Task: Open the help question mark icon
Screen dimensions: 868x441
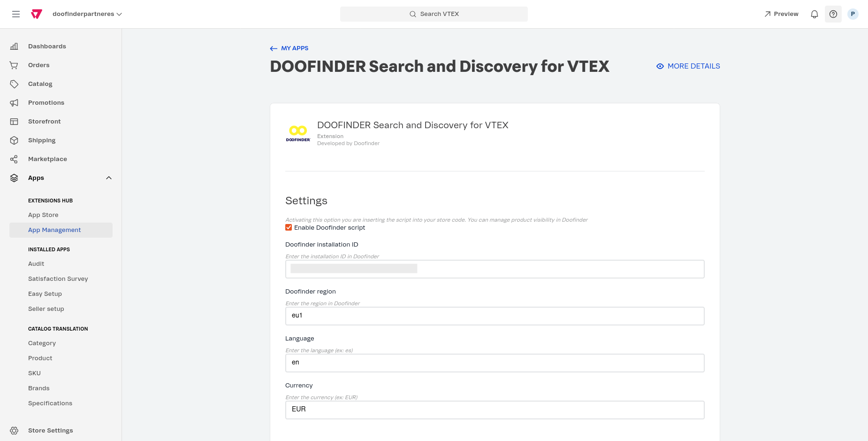Action: point(833,14)
